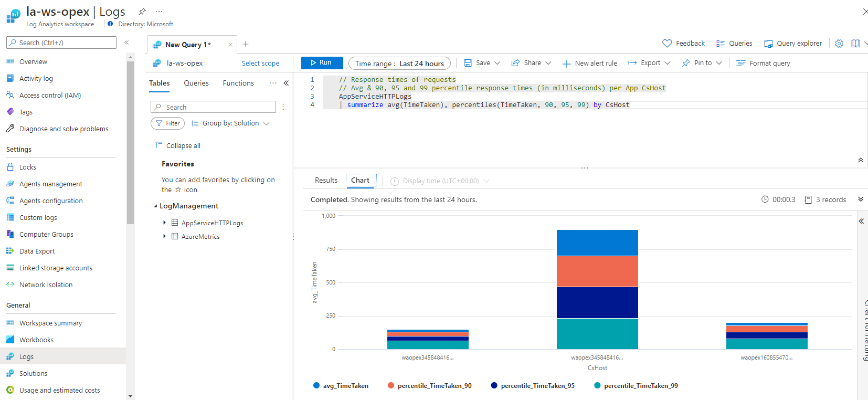The image size is (868, 400).
Task: Click the Feedback heart button
Action: [x=684, y=44]
